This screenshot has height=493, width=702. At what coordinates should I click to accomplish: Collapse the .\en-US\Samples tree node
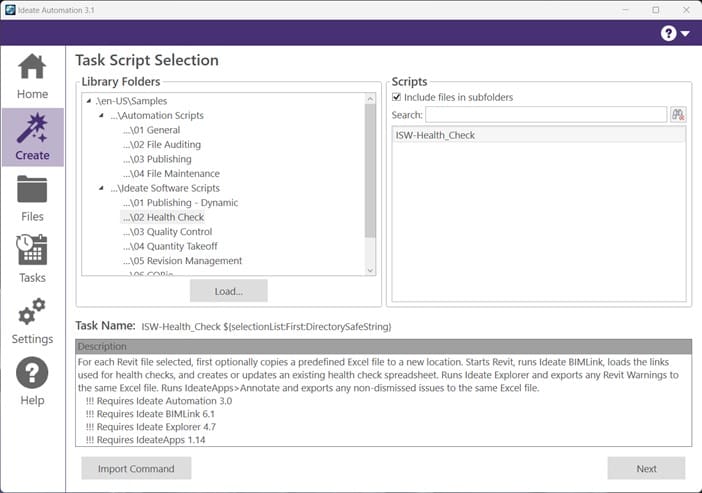pyautogui.click(x=90, y=101)
